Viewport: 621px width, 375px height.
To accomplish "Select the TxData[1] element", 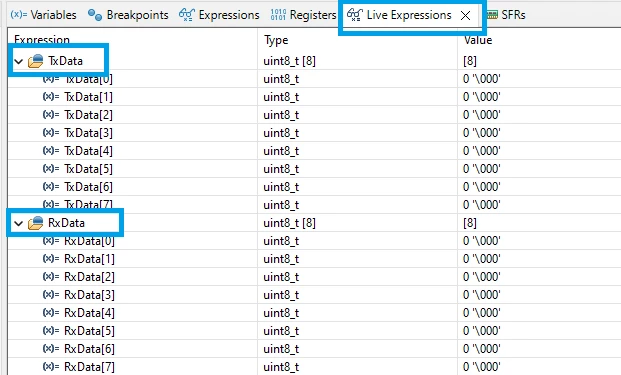I will (x=88, y=97).
